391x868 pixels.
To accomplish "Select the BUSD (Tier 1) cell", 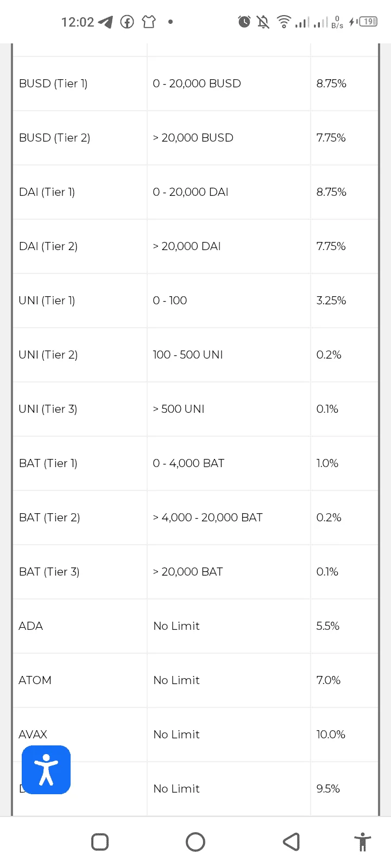I will click(80, 84).
